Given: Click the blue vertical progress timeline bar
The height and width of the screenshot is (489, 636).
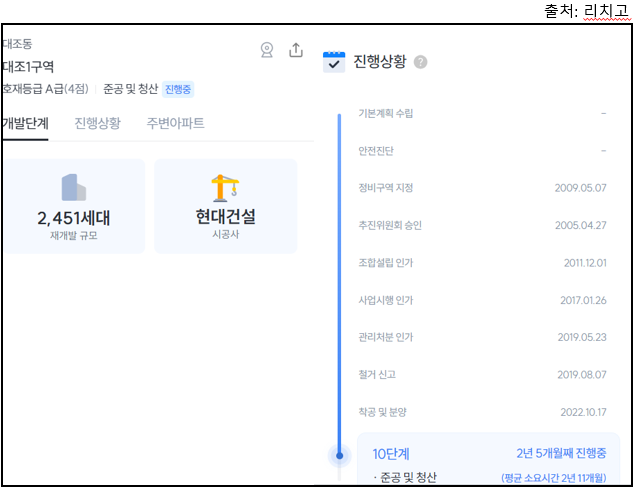Looking at the screenshot, I should (x=339, y=284).
